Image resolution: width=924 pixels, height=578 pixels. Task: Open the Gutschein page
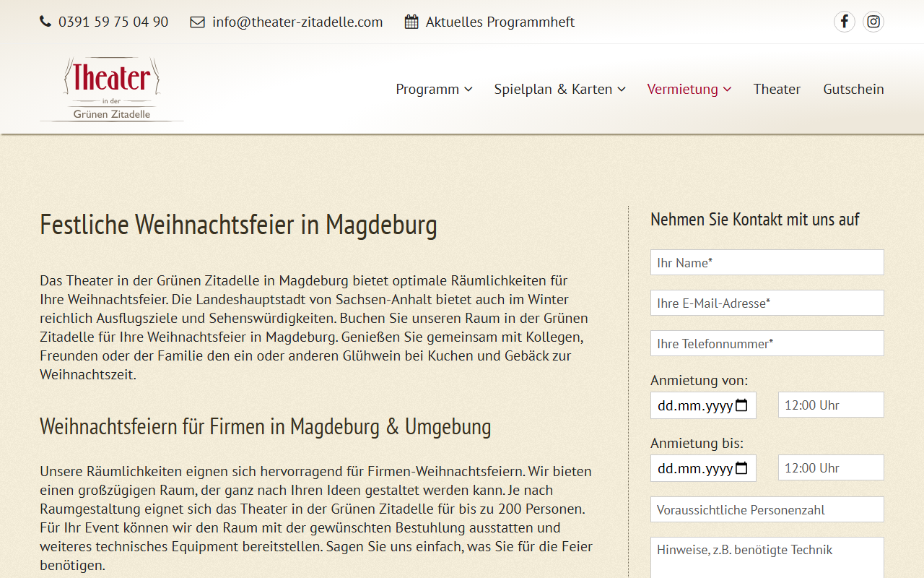[x=853, y=89]
